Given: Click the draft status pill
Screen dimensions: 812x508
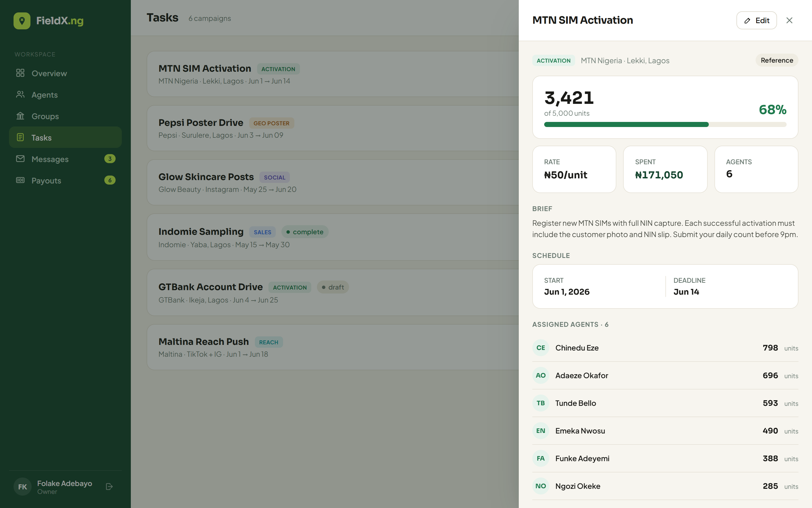Looking at the screenshot, I should point(333,287).
